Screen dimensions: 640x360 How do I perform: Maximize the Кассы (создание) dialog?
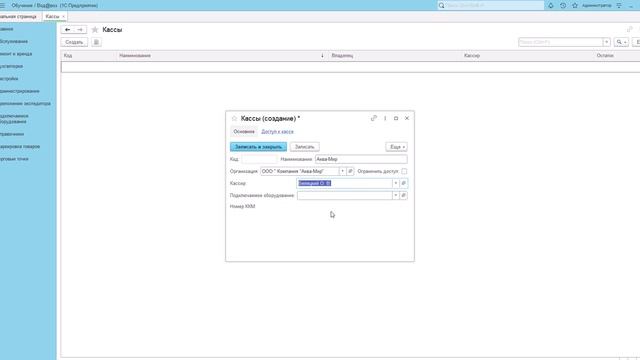(x=396, y=118)
